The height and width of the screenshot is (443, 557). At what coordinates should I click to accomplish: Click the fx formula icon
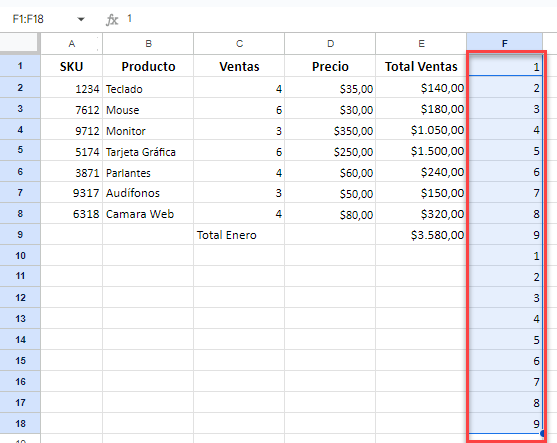[112, 20]
